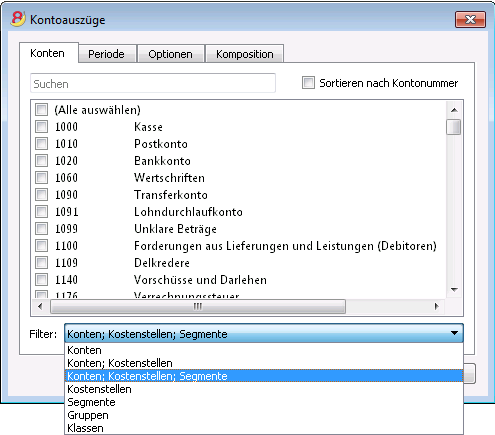The height and width of the screenshot is (435, 495).
Task: Select Klassen filter option
Action: (x=85, y=428)
